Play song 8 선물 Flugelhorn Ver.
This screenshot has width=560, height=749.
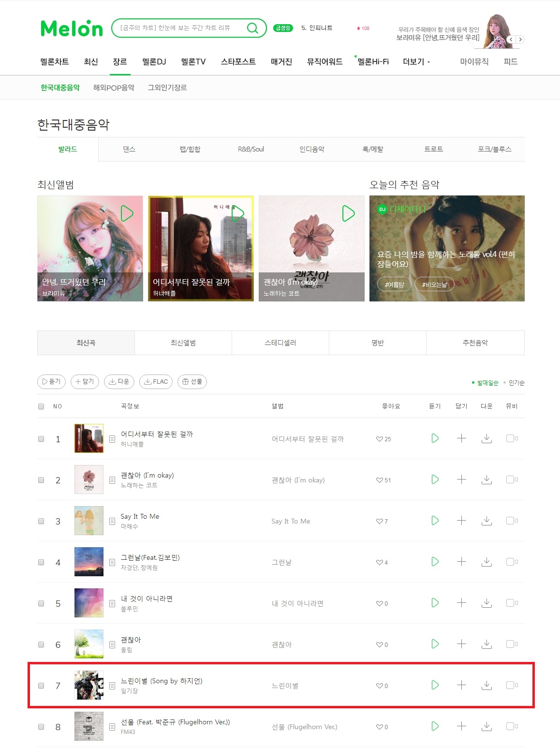pyautogui.click(x=435, y=726)
